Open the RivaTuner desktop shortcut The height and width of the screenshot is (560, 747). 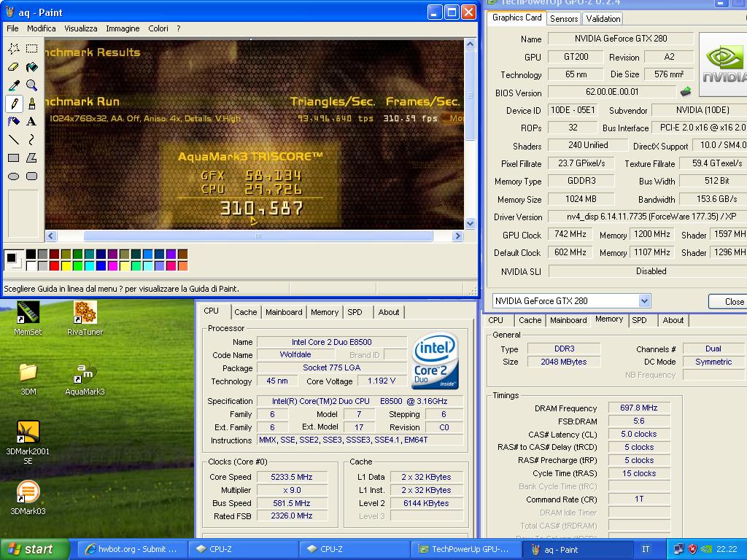(85, 318)
